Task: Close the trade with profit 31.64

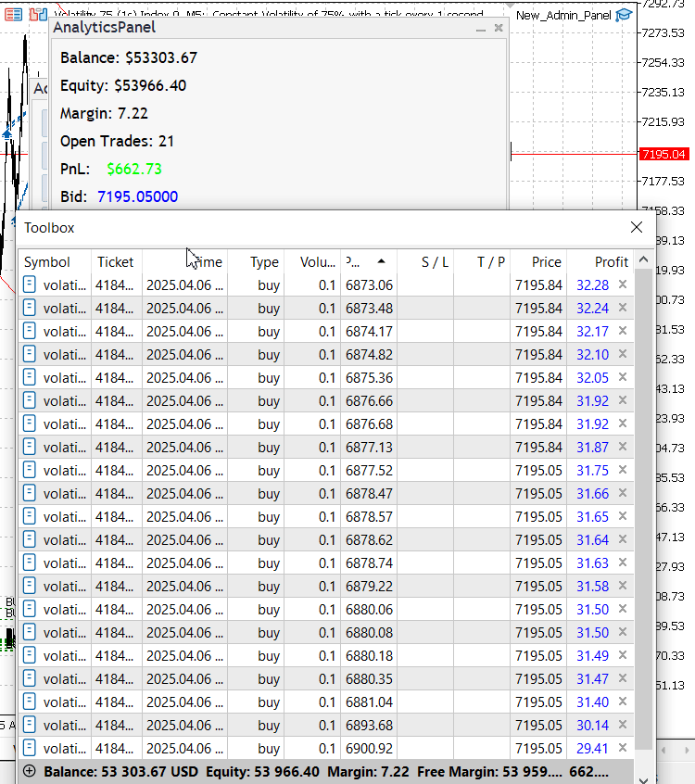Action: pyautogui.click(x=623, y=539)
